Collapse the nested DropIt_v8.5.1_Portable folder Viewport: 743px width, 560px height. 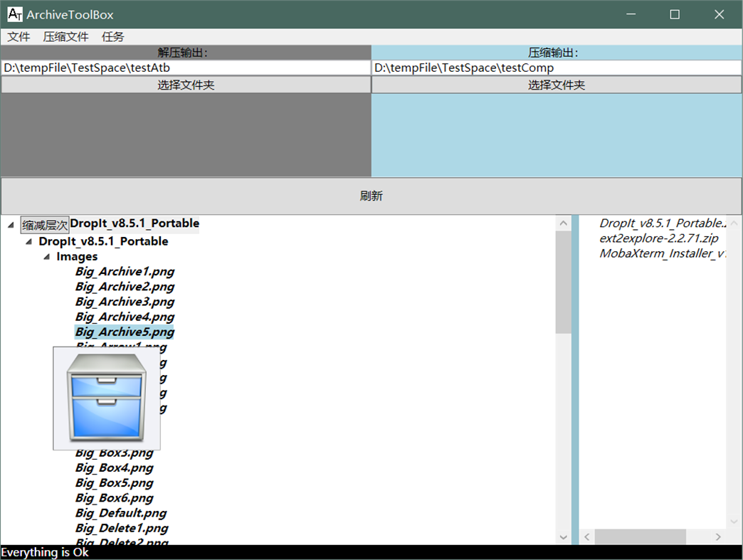pos(28,241)
